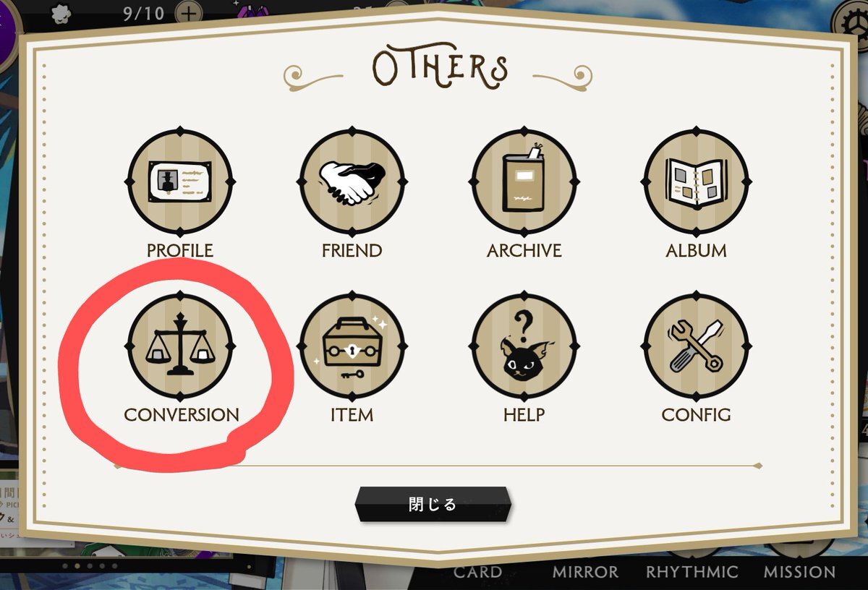This screenshot has width=868, height=590.
Task: Click the 閉じる close button
Action: (x=433, y=504)
